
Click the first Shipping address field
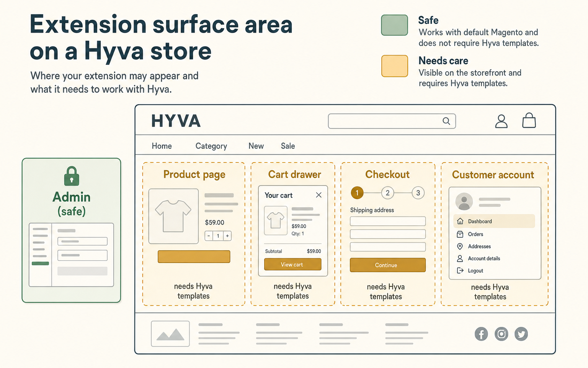click(388, 221)
